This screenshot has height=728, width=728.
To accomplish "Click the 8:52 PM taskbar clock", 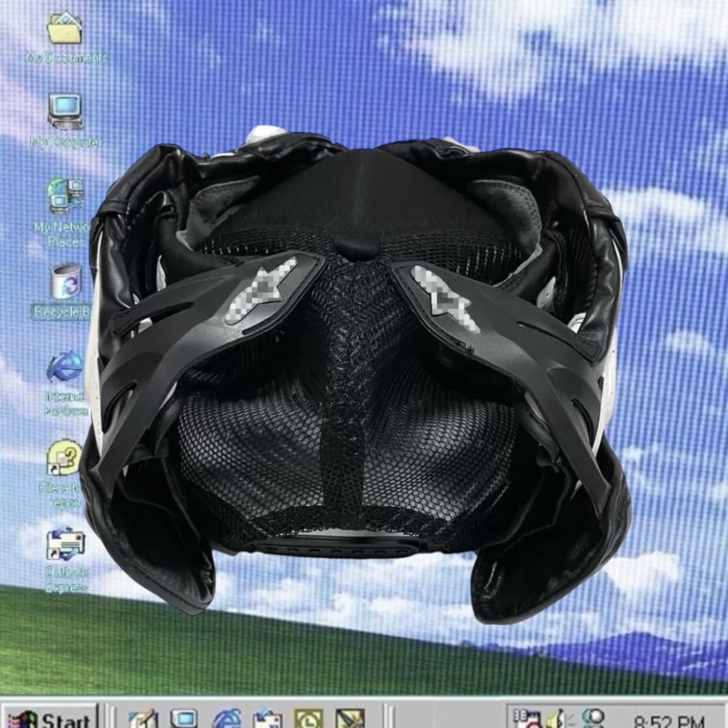I will [x=669, y=722].
